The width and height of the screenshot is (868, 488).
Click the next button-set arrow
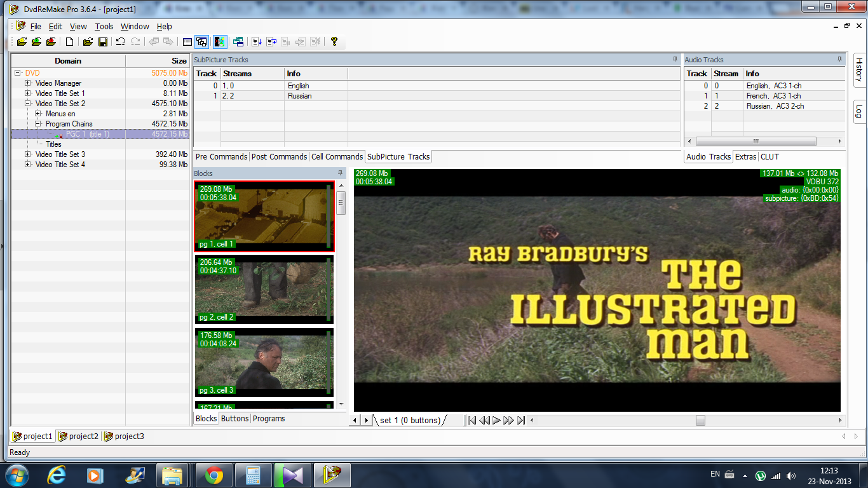tap(365, 420)
